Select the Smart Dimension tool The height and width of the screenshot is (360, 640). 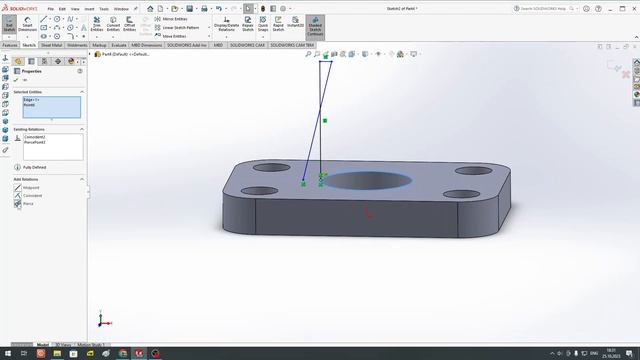pyautogui.click(x=27, y=24)
